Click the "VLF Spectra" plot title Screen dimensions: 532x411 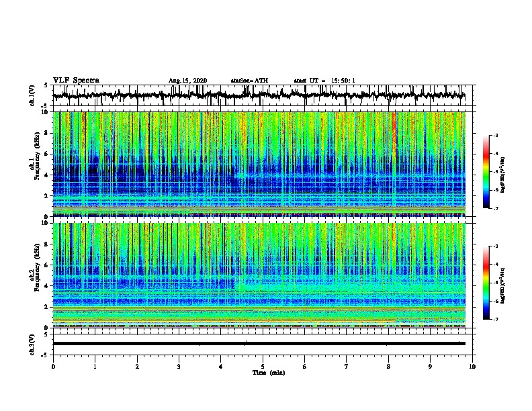coord(76,80)
